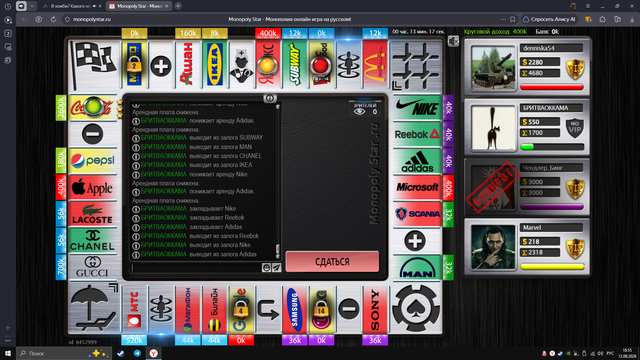Open browser history clock in sidebar
Screen dimensions: 640x360
[x=8, y=6]
